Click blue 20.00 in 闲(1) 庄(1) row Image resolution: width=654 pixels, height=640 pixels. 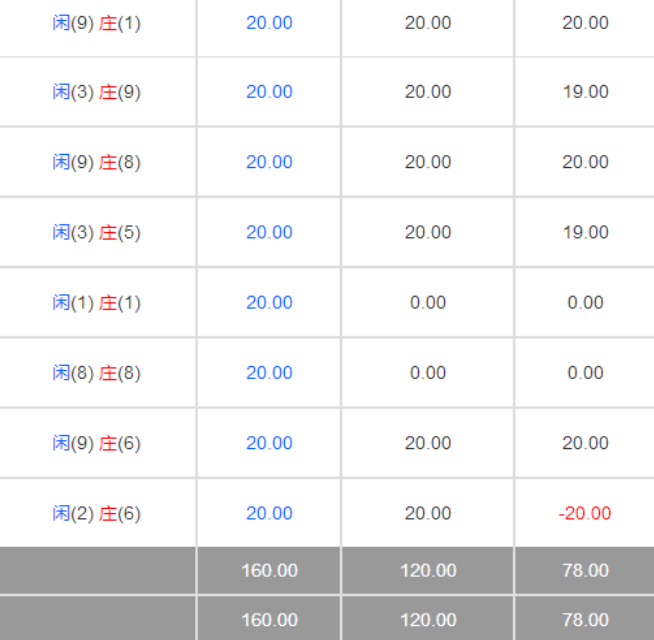(x=269, y=302)
